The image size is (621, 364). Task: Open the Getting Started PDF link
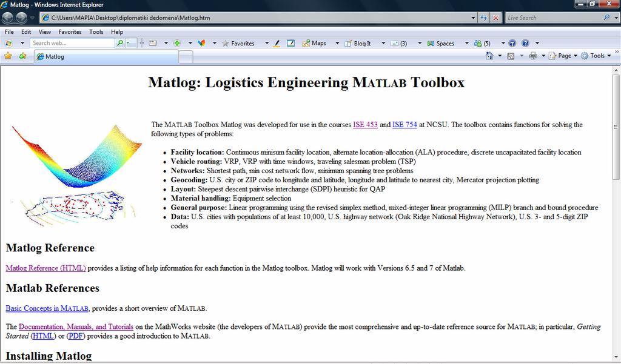tap(75, 336)
